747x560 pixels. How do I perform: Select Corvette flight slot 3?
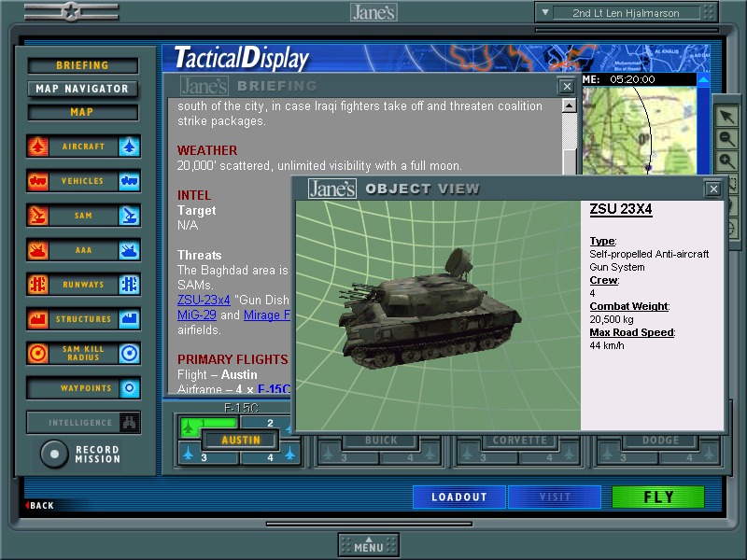[486, 457]
